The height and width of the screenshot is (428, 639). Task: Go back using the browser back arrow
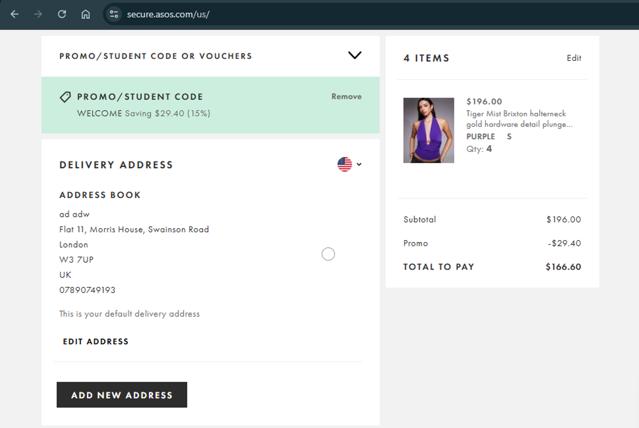[x=14, y=15]
